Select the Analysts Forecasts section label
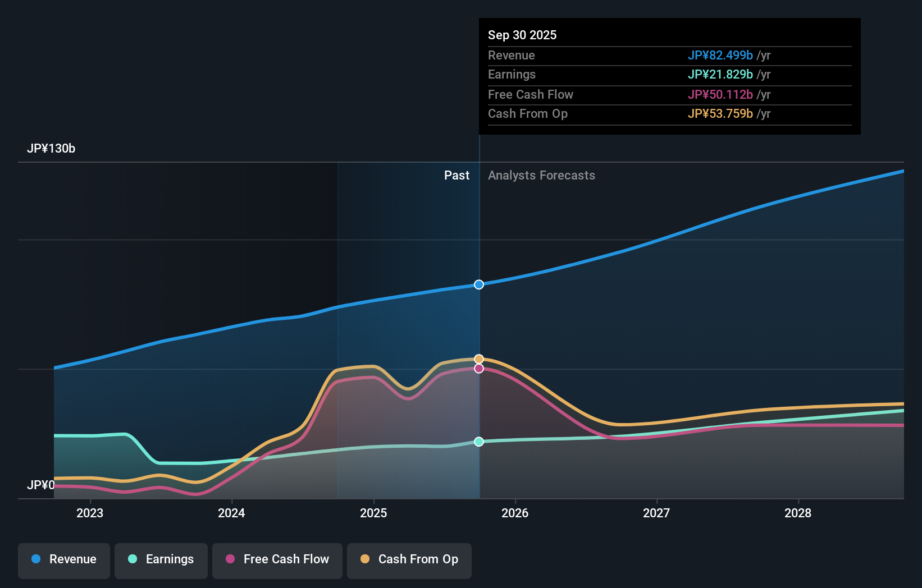The height and width of the screenshot is (588, 922). click(541, 175)
